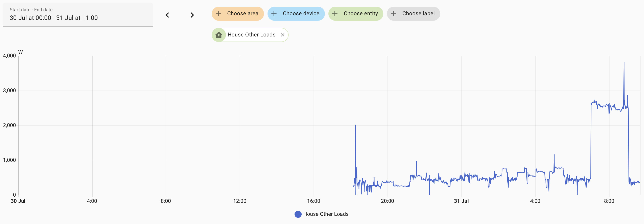Viewport: 644px width, 224px height.
Task: Click the blue legend color dot
Action: (x=298, y=214)
